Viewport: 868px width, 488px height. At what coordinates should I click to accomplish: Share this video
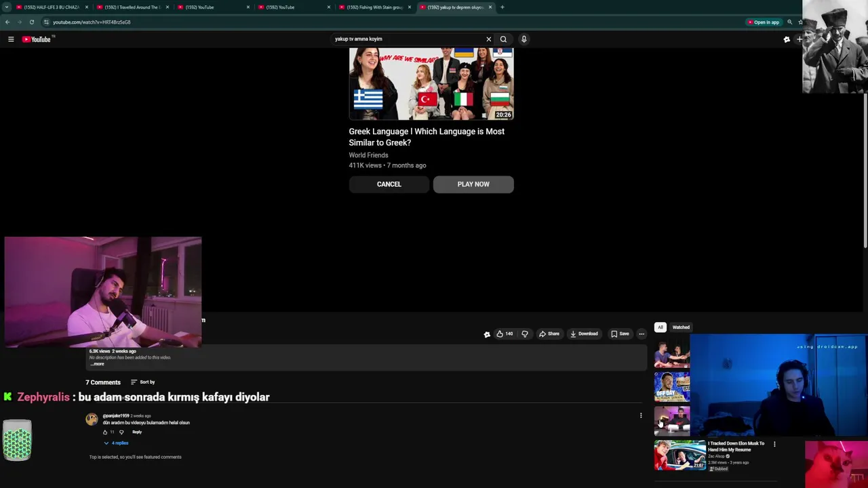[549, 333]
